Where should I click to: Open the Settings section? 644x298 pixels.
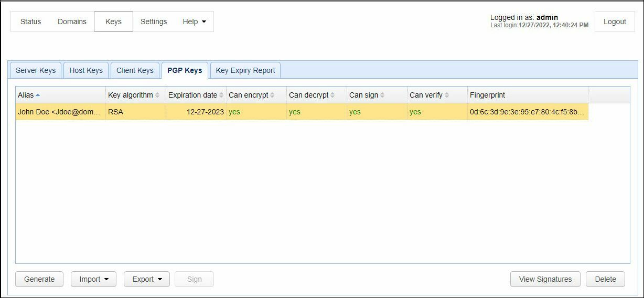(154, 22)
